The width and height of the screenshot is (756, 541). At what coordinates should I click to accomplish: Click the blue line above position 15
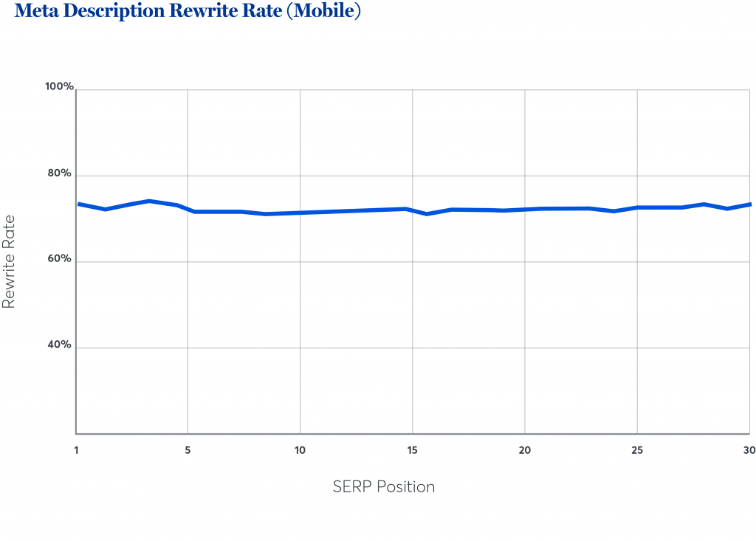coord(412,210)
